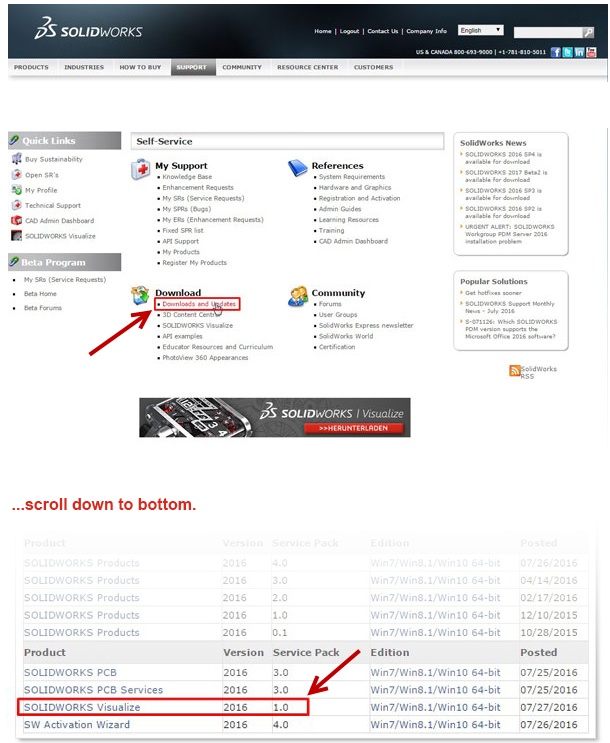Image resolution: width=610 pixels, height=743 pixels.
Task: Open Register My Products link
Action: [x=195, y=263]
